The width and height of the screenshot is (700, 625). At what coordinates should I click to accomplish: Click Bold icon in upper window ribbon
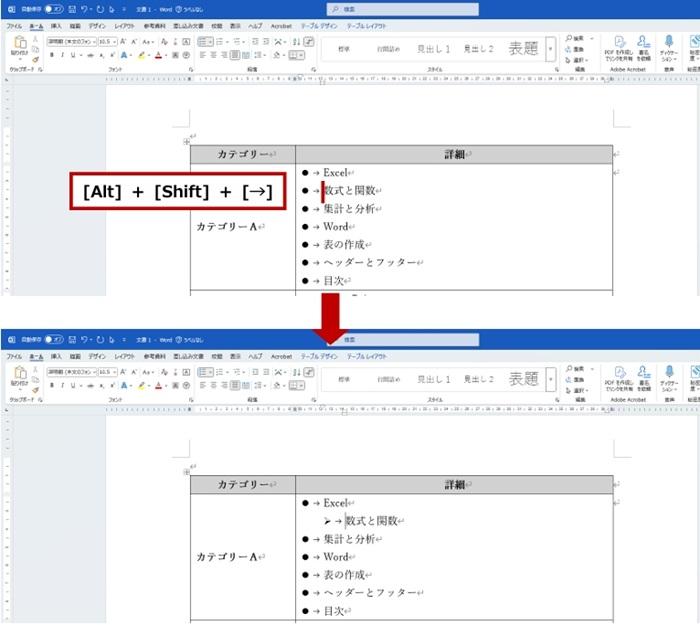pyautogui.click(x=52, y=56)
